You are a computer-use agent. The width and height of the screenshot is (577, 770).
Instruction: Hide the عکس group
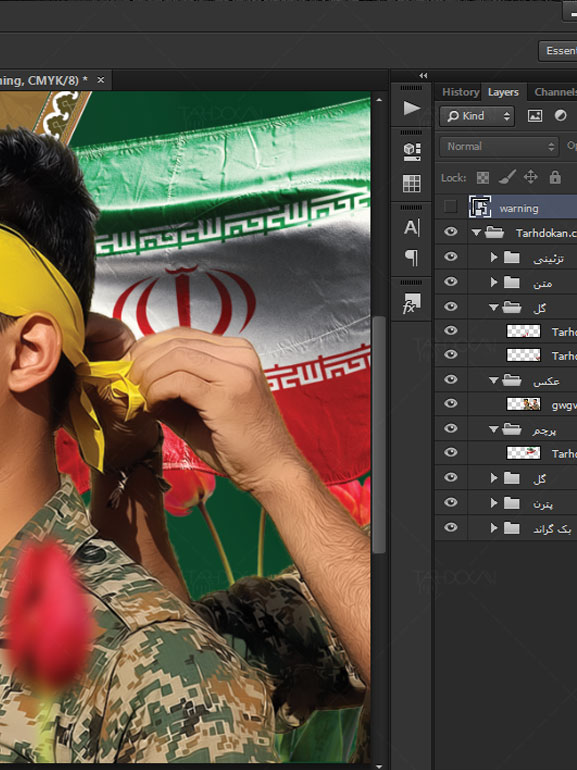coord(450,380)
